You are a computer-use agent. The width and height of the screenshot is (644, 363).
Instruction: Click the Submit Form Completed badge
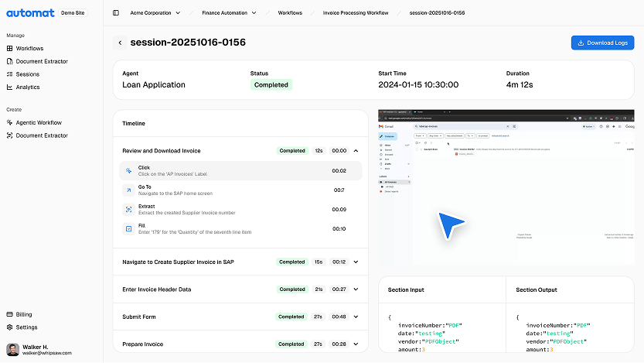[291, 317]
